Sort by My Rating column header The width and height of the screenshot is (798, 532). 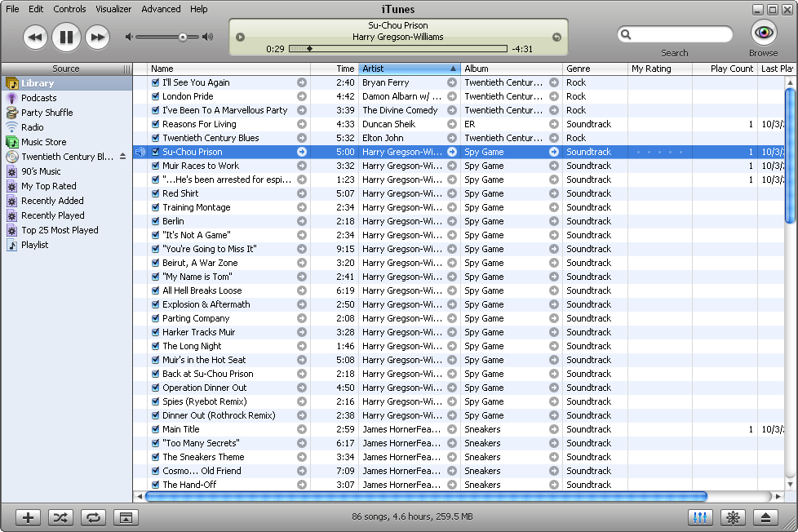660,69
